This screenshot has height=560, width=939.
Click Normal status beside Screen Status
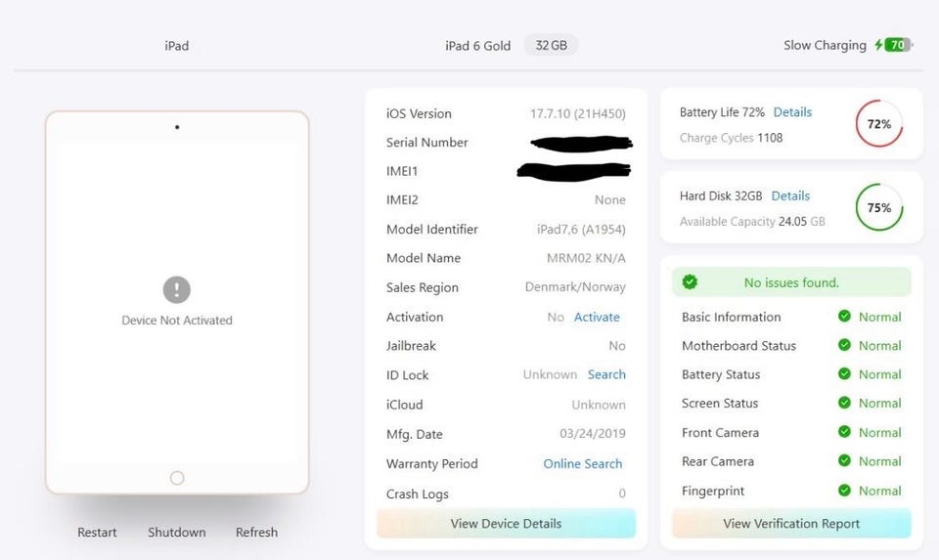pyautogui.click(x=879, y=404)
